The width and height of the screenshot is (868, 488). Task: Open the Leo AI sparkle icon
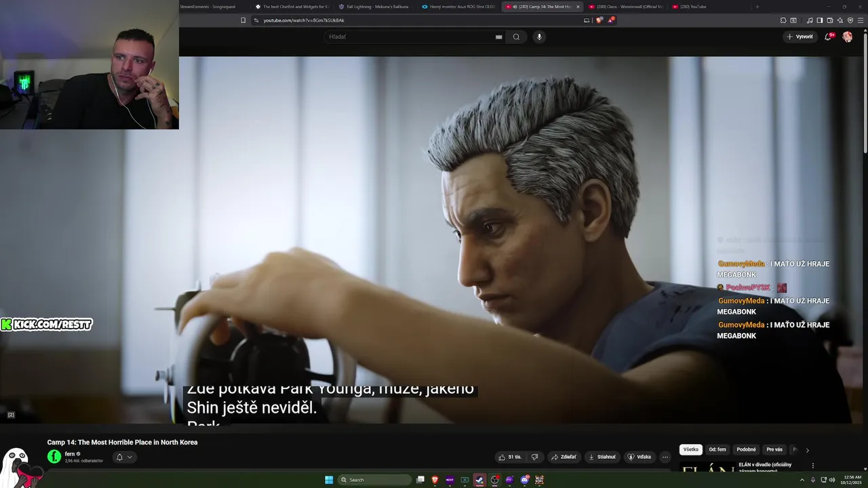click(x=840, y=20)
